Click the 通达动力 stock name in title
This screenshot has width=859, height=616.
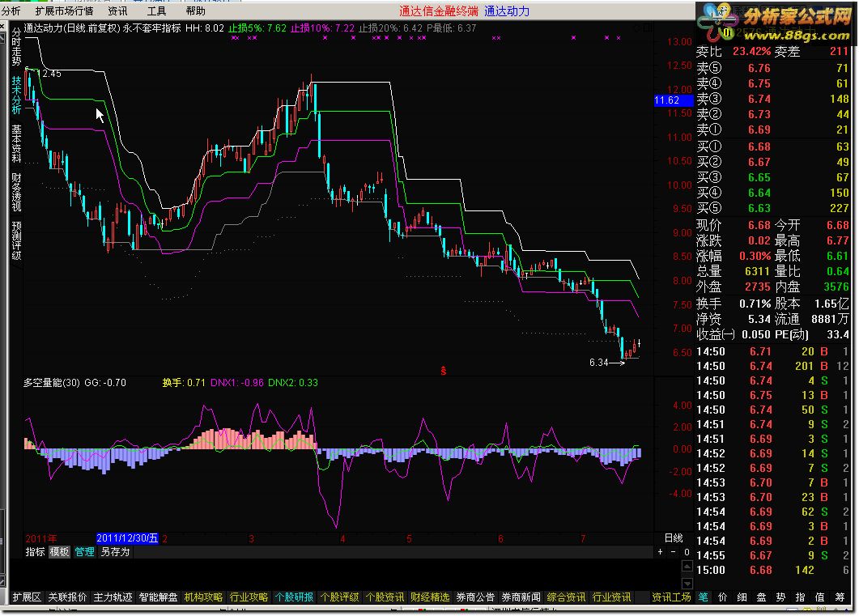tap(43, 28)
